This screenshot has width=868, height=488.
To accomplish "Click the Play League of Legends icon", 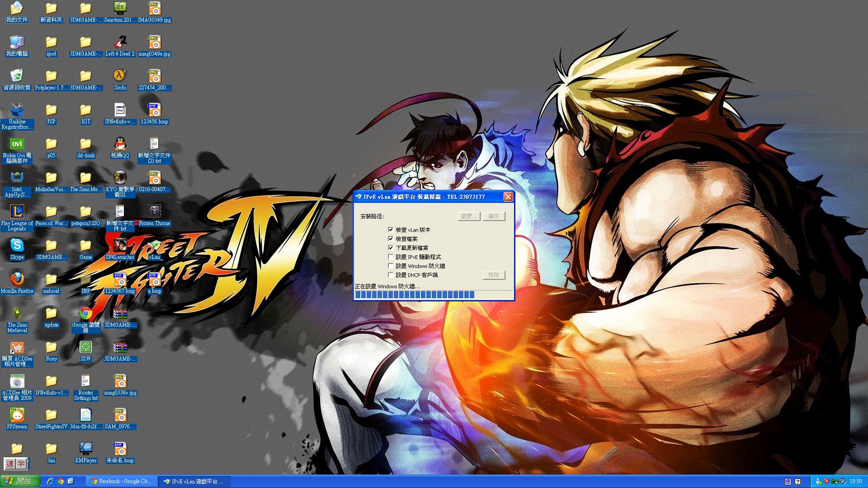I will click(17, 212).
